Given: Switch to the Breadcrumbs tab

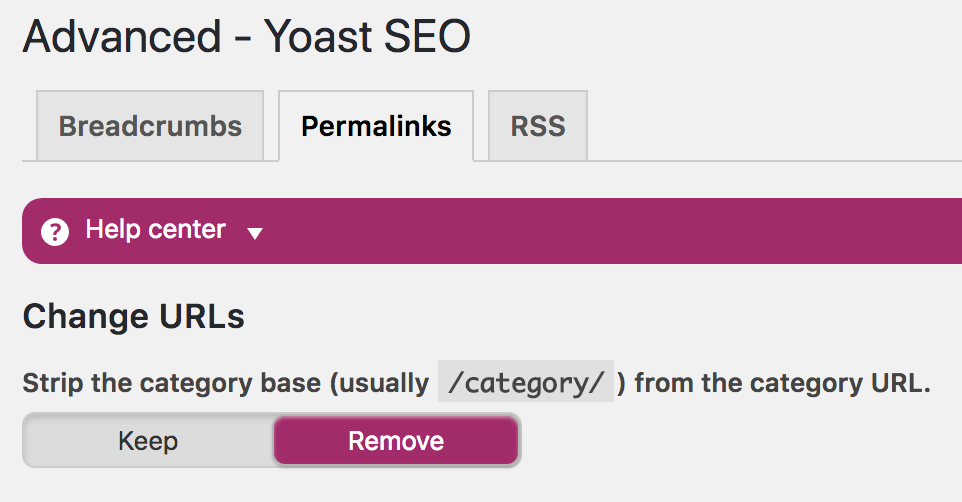Looking at the screenshot, I should 150,126.
